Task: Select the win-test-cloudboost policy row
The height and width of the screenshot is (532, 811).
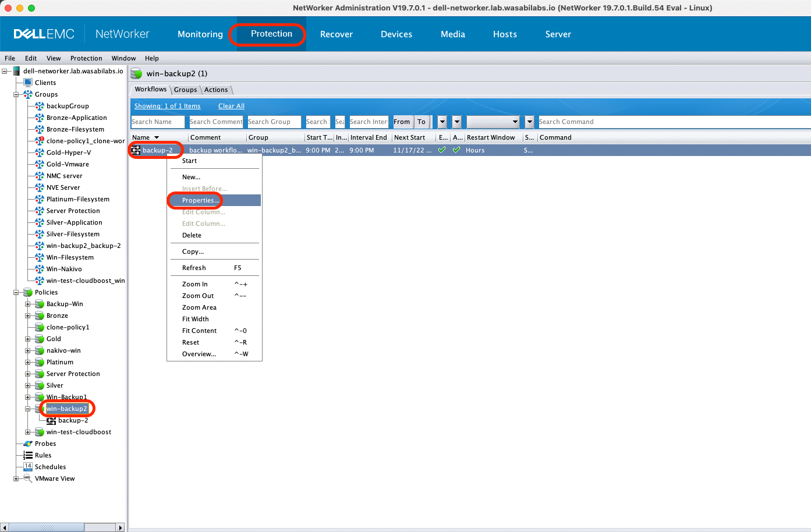Action: pyautogui.click(x=79, y=432)
